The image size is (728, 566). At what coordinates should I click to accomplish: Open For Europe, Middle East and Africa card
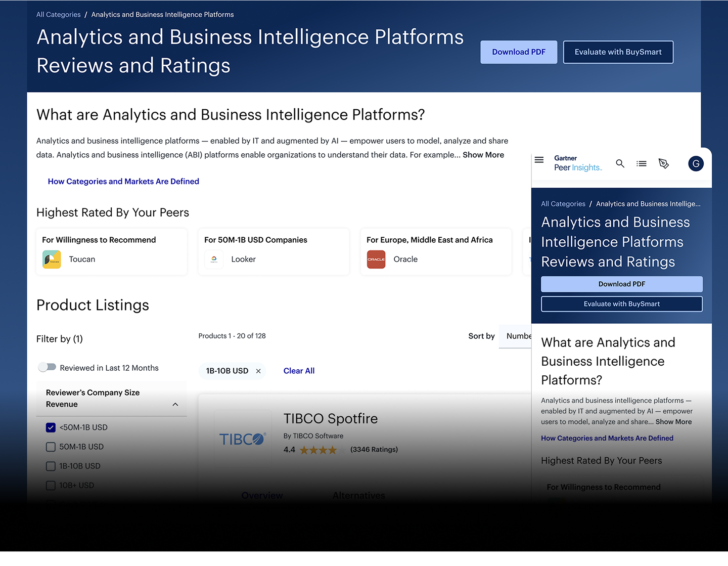(x=436, y=252)
